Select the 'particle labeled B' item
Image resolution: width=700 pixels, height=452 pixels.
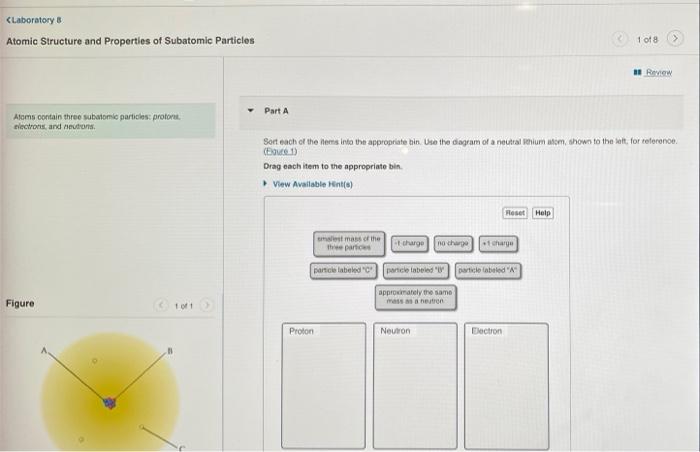pyautogui.click(x=416, y=271)
